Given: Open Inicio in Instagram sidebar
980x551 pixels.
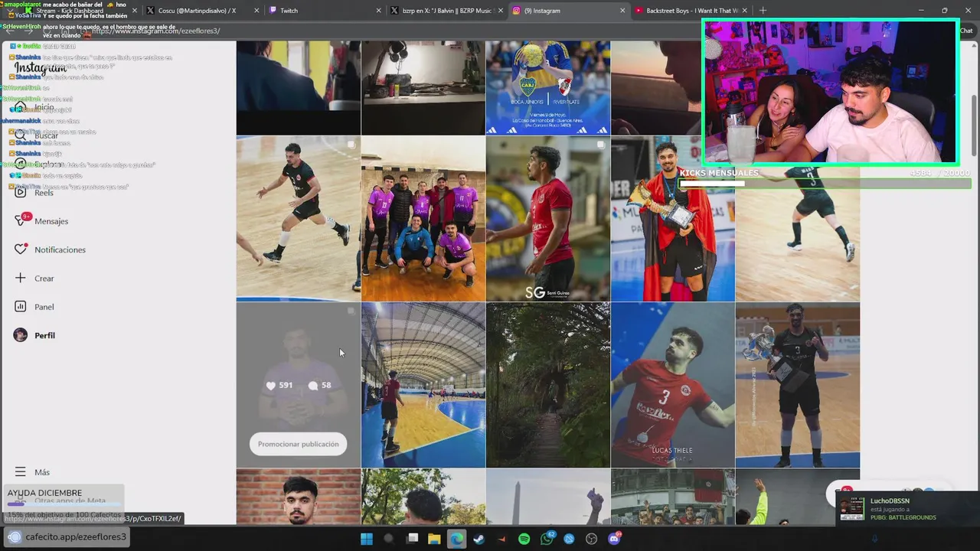Looking at the screenshot, I should [44, 107].
